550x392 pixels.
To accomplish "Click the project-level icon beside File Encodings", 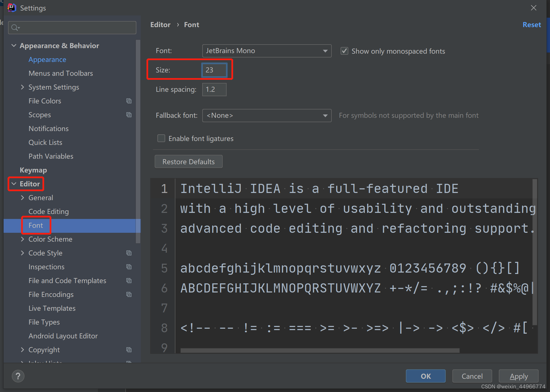I will pyautogui.click(x=129, y=294).
